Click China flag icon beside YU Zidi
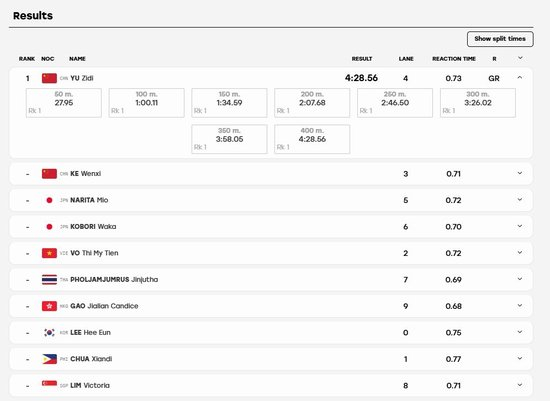Image resolution: width=550 pixels, height=401 pixels. 49,78
